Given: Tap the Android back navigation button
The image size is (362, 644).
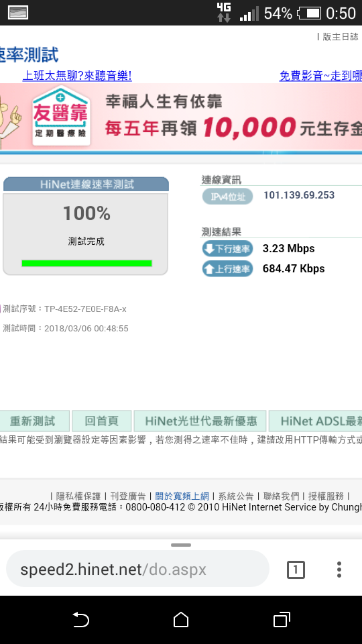Looking at the screenshot, I should [81, 620].
